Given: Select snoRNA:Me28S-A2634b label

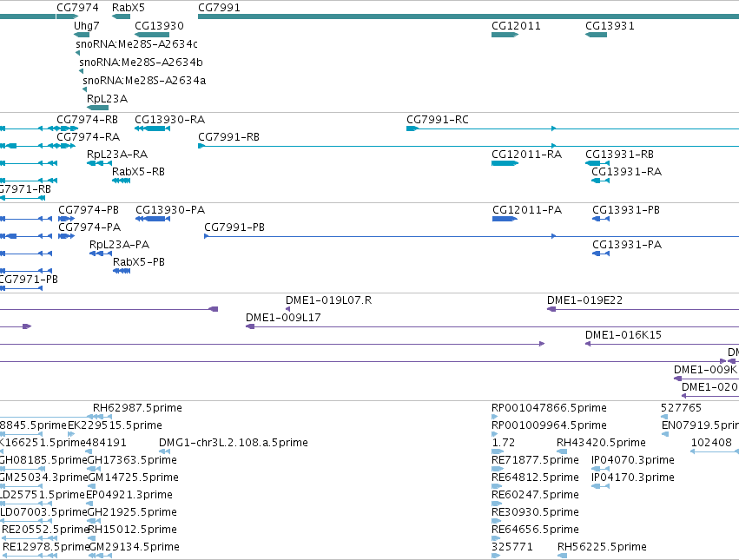Looking at the screenshot, I should pos(141,62).
